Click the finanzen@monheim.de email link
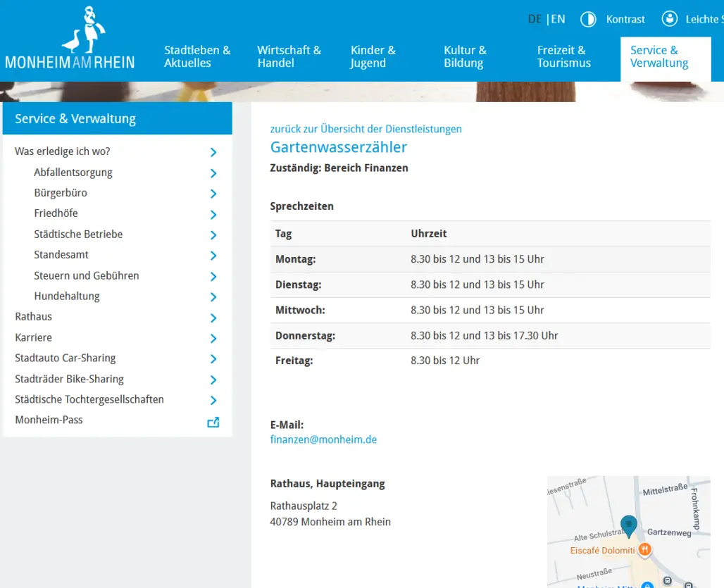 pyautogui.click(x=323, y=439)
